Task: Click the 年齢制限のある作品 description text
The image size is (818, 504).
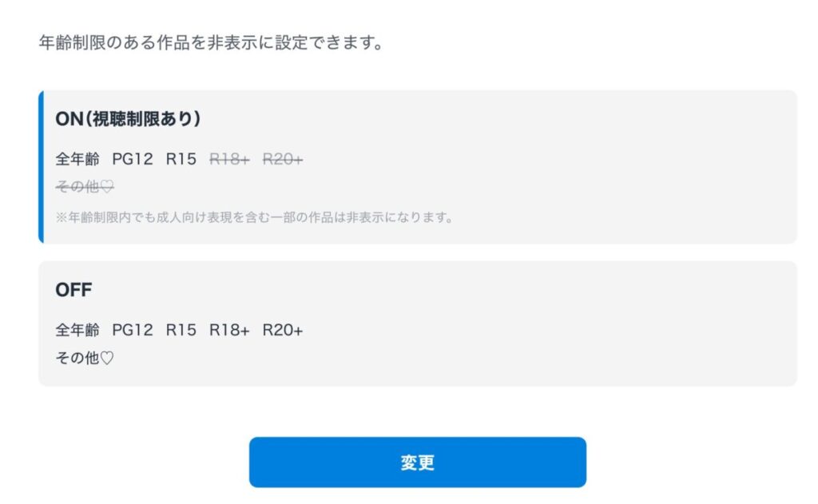Action: pos(211,42)
